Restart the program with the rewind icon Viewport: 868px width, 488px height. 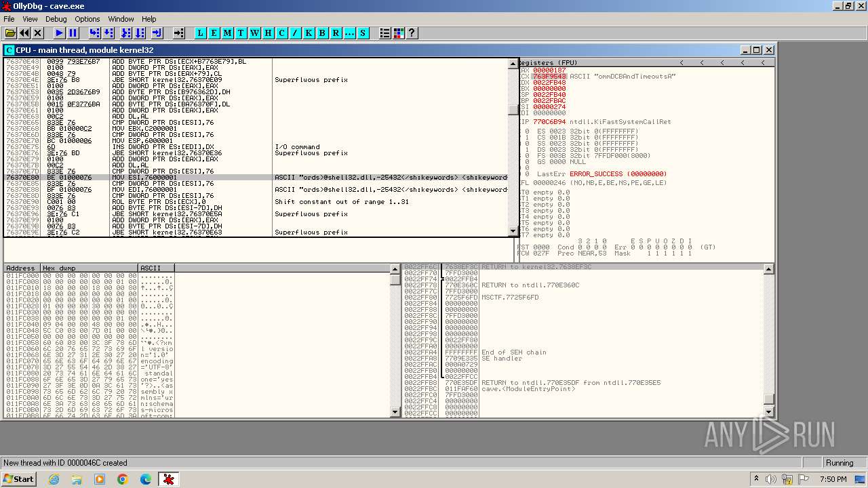click(x=24, y=33)
